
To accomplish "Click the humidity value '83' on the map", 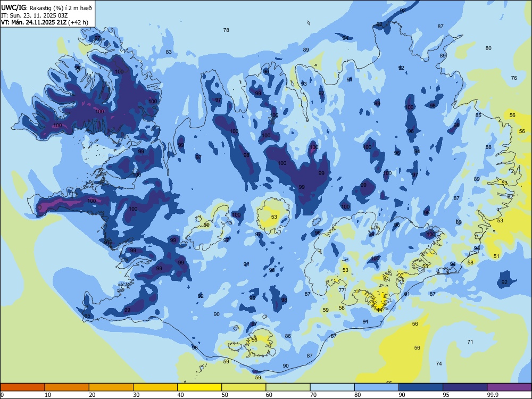I will click(169, 52).
